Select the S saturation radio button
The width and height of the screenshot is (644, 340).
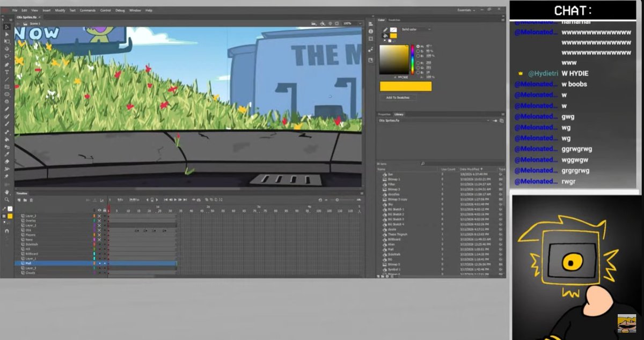[x=418, y=51]
